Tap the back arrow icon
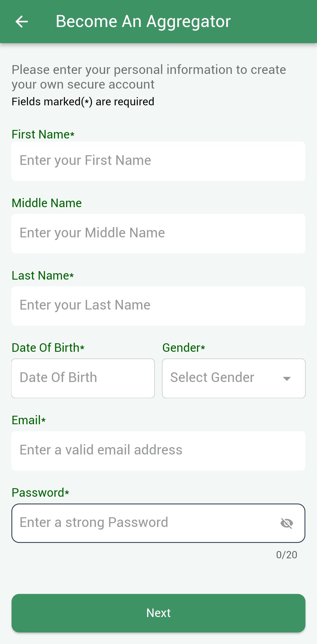Viewport: 317px width, 644px height. [22, 21]
